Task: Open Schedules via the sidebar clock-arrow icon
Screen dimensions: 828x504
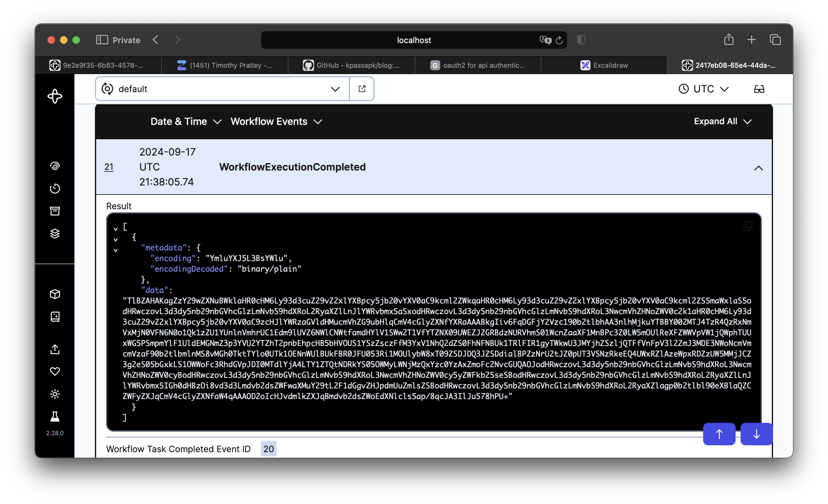Action: point(55,189)
